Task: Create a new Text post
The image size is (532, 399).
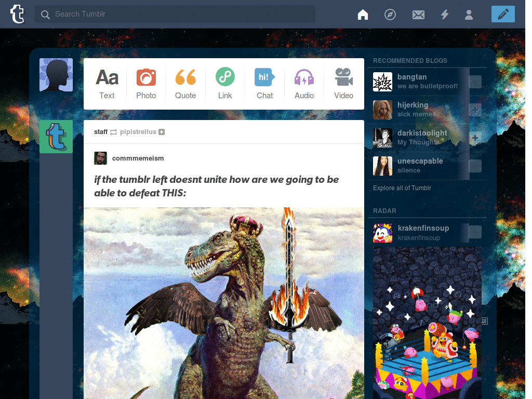Action: [107, 84]
